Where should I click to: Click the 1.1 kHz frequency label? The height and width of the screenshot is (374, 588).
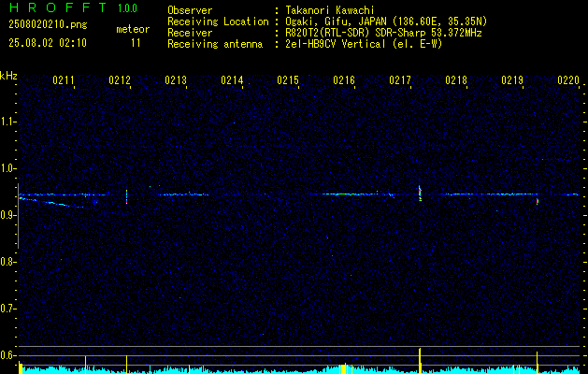pyautogui.click(x=7, y=122)
